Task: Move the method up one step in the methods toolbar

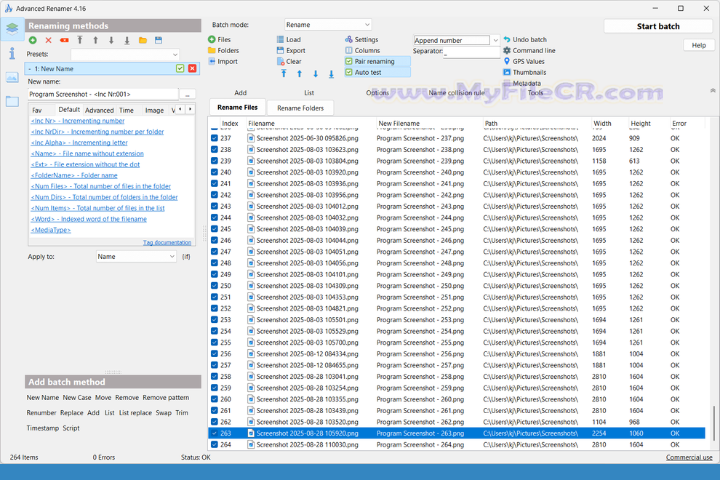Action: tap(96, 40)
